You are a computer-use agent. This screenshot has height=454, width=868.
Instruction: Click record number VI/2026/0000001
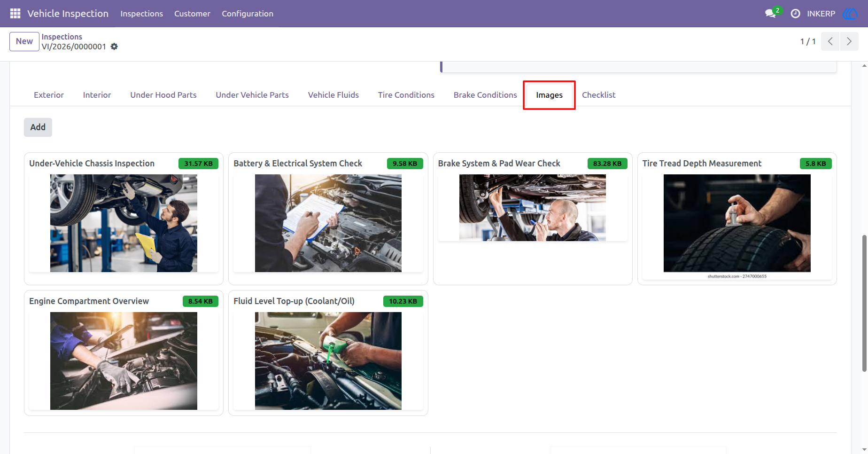tap(74, 47)
